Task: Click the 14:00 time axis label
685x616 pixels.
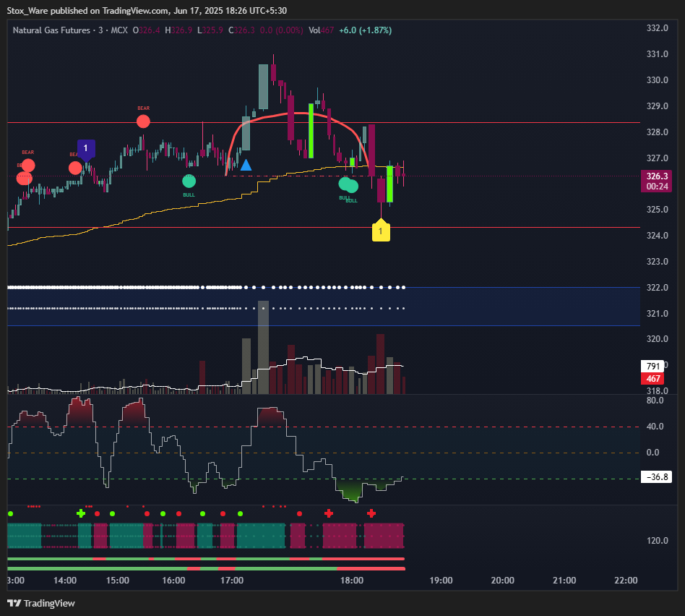Action: 64,581
